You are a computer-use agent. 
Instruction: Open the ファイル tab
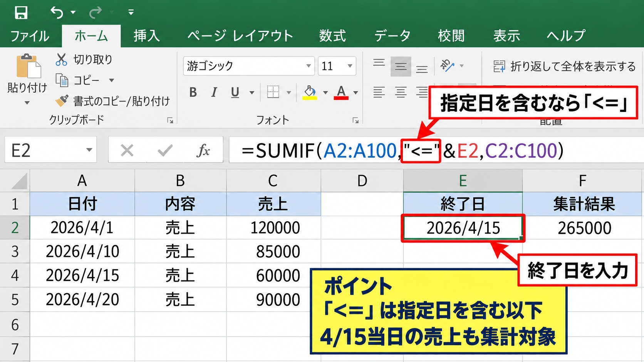pos(30,36)
